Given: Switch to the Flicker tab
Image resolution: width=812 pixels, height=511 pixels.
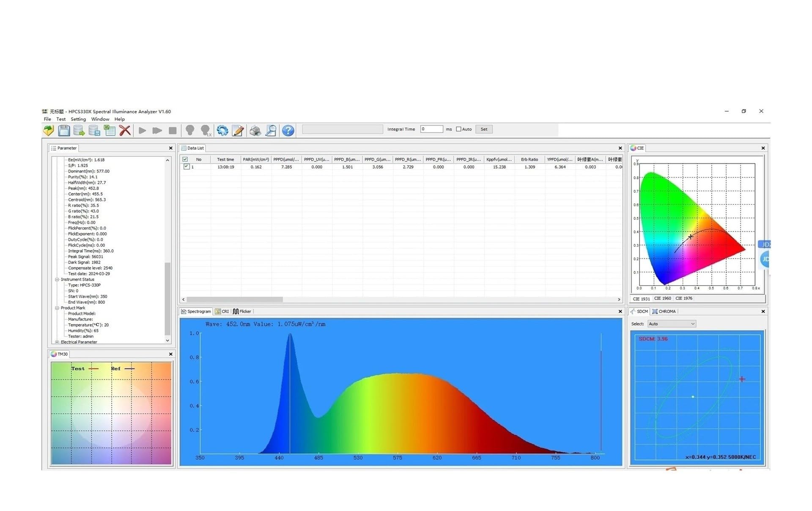Looking at the screenshot, I should pos(242,311).
